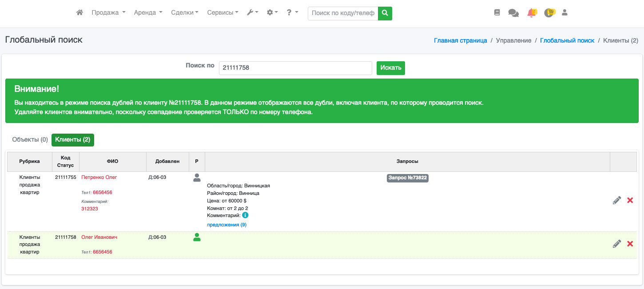Click the Поиск по input field
Image resolution: width=644 pixels, height=289 pixels.
(x=295, y=68)
